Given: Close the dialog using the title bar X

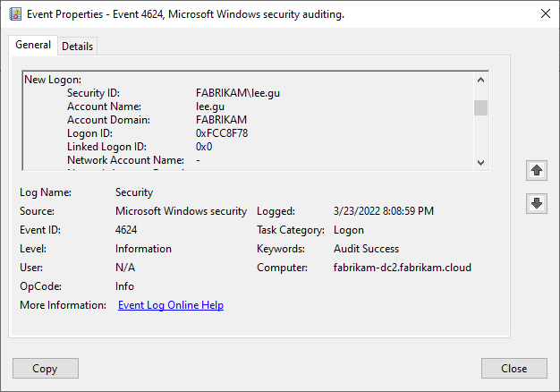Looking at the screenshot, I should (546, 14).
